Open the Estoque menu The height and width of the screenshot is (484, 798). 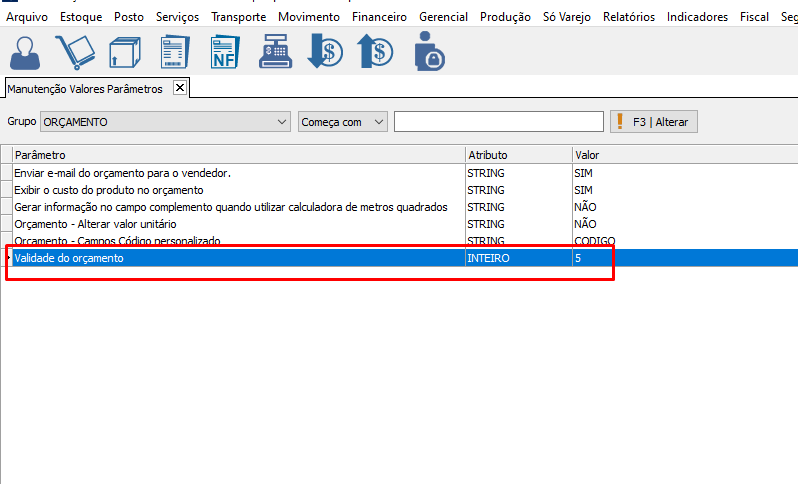[81, 17]
